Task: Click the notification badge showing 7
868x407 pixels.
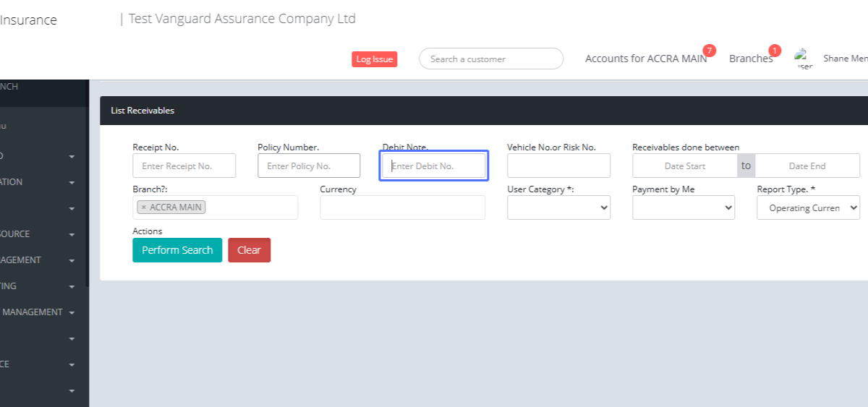Action: (x=709, y=51)
